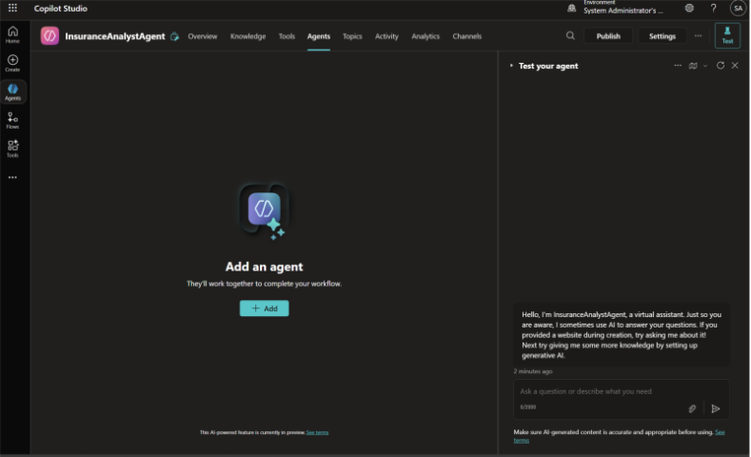Click the edit icon beside agent name
The height and width of the screenshot is (457, 751).
coord(175,36)
